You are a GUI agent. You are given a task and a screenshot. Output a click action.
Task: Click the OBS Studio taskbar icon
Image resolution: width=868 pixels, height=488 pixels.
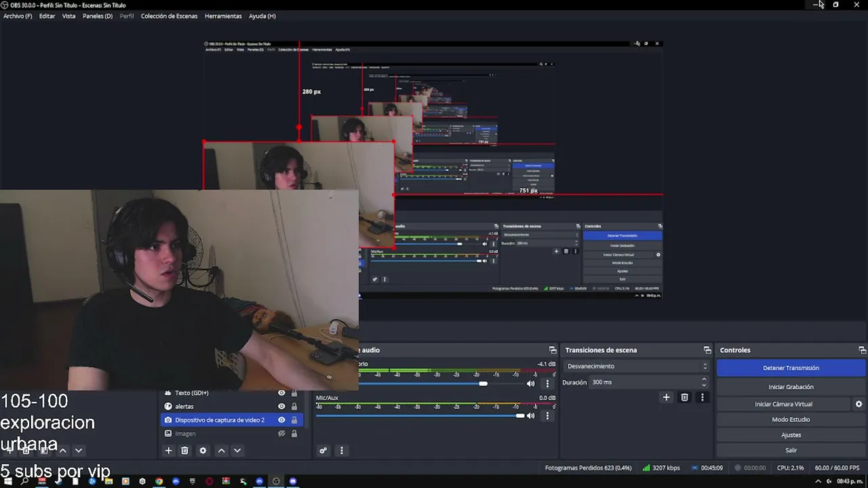pos(276,481)
